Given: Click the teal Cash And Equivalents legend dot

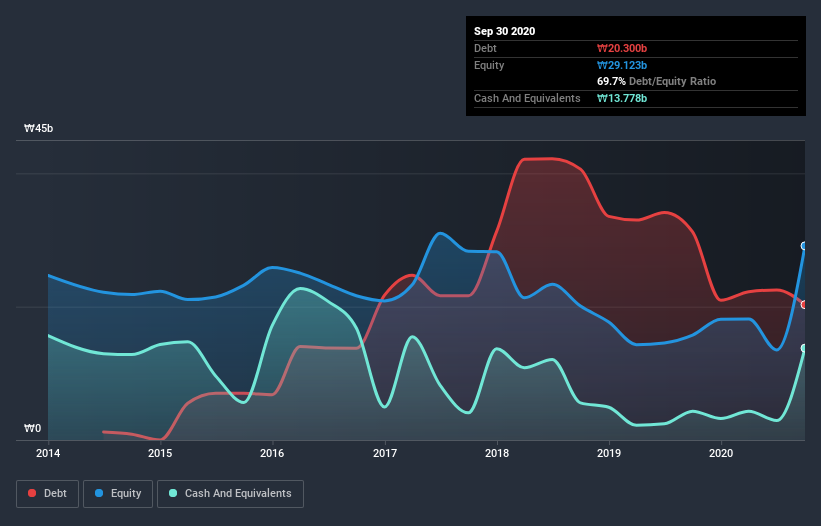Looking at the screenshot, I should pos(173,494).
